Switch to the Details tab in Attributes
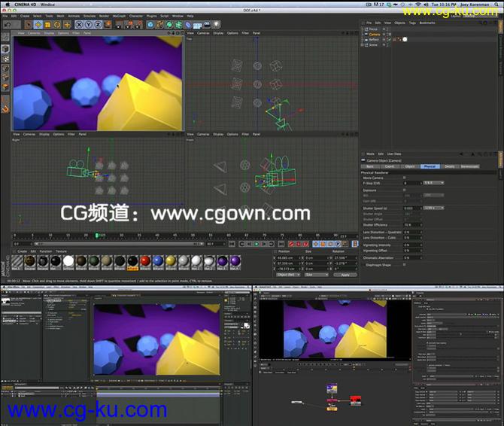Screen dimensions: 504x426 tap(449, 166)
